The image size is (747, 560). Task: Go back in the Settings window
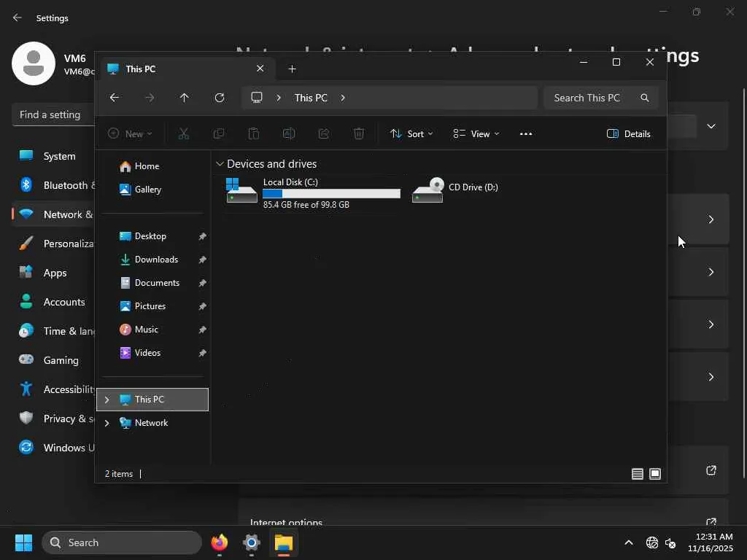pos(18,17)
